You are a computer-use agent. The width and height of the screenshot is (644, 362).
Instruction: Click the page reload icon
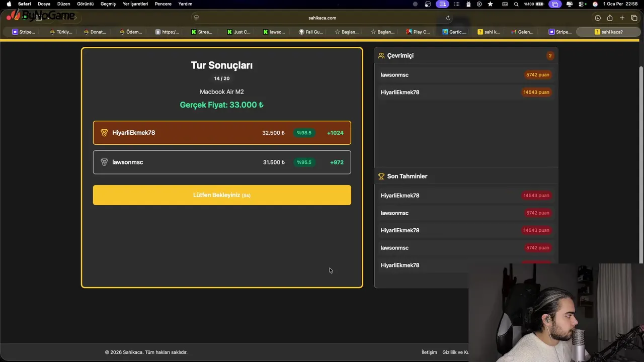pyautogui.click(x=448, y=18)
